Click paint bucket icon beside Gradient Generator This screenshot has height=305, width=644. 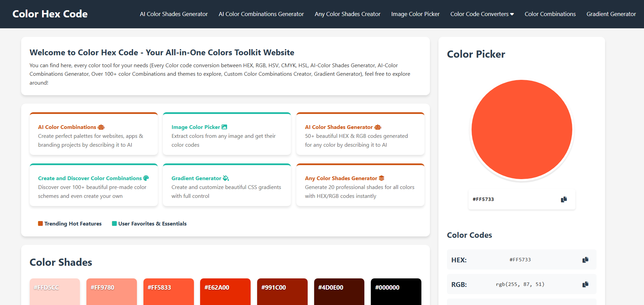[226, 178]
